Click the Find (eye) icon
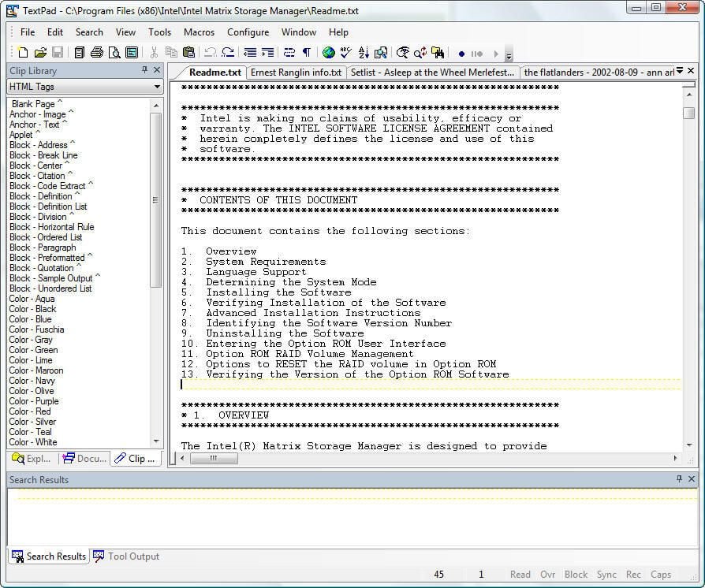Image resolution: width=705 pixels, height=588 pixels. (x=403, y=53)
